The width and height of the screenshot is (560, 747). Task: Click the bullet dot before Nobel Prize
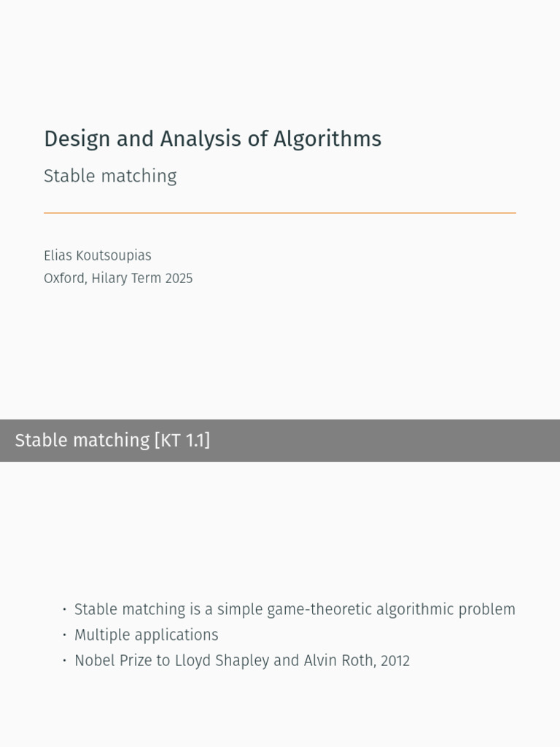point(64,660)
